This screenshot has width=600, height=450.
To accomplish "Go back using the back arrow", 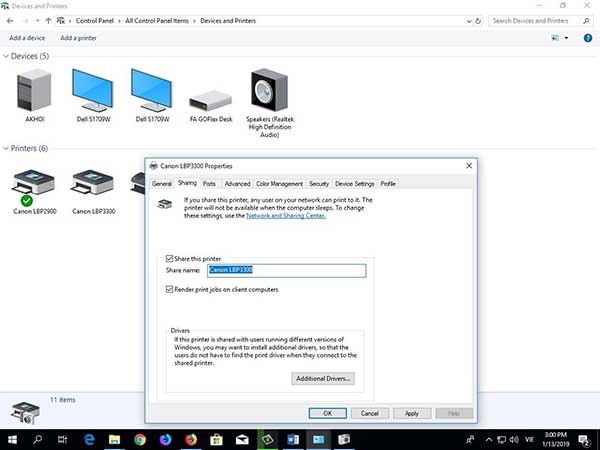I will coord(10,21).
